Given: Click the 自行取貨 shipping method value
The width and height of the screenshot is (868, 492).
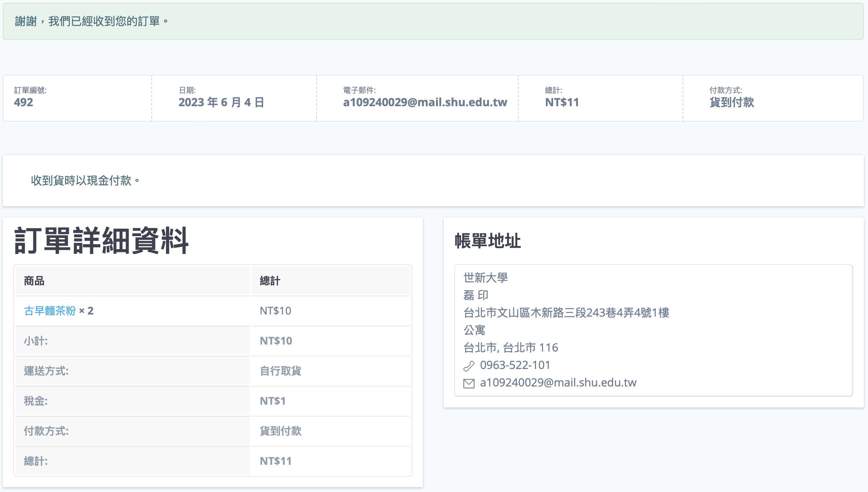Looking at the screenshot, I should (x=280, y=371).
